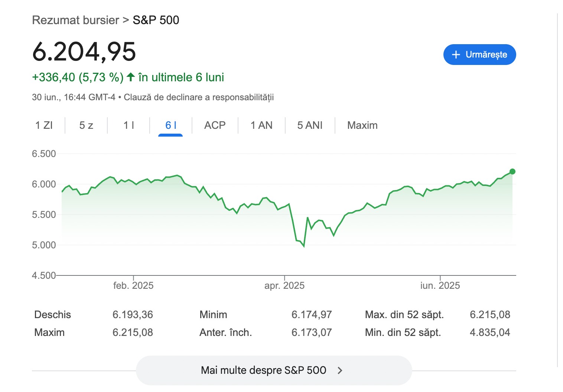Screen dimensions: 563x392
Task: Select the 1 l (one month) tab
Action: point(128,125)
